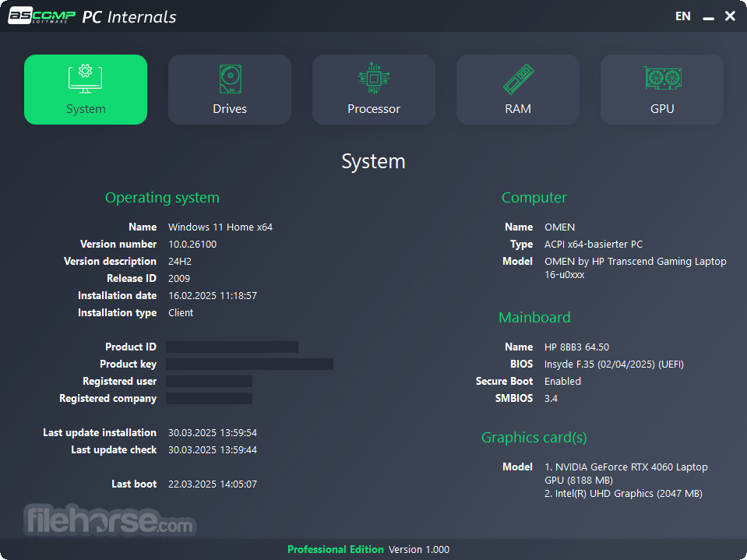Select version description 24H2
The image size is (747, 560).
pyautogui.click(x=180, y=262)
